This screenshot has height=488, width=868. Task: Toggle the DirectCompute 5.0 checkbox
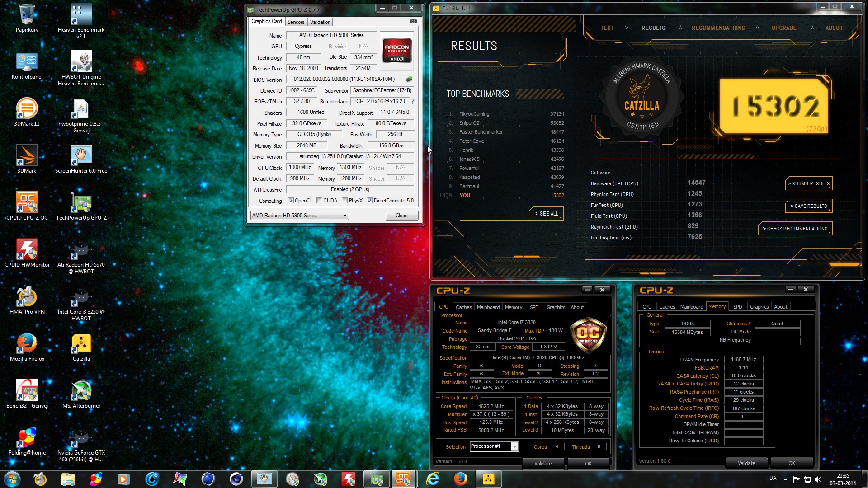tap(369, 201)
